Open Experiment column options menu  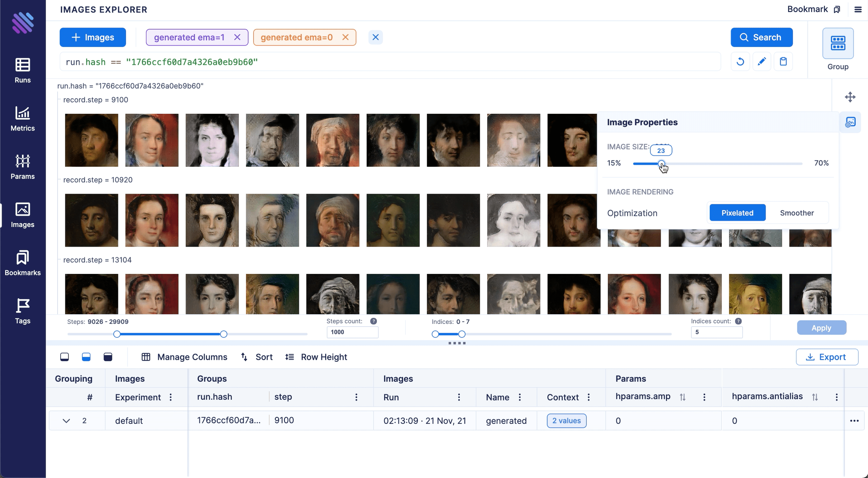tap(171, 397)
